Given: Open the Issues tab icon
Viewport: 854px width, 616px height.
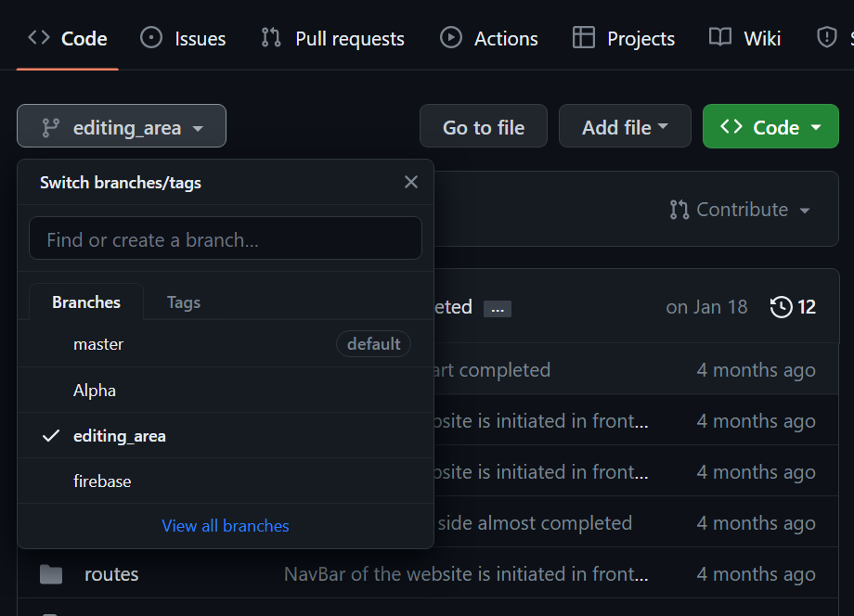Looking at the screenshot, I should click(150, 38).
